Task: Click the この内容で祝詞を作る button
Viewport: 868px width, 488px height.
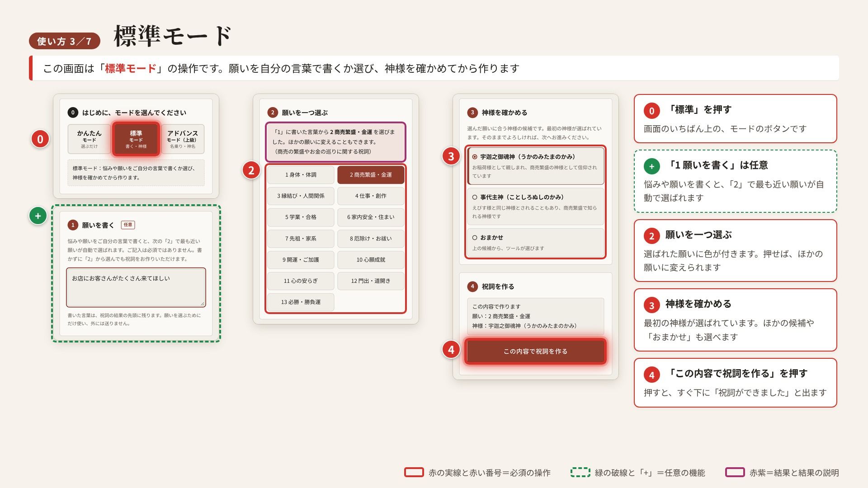Action: coord(535,351)
